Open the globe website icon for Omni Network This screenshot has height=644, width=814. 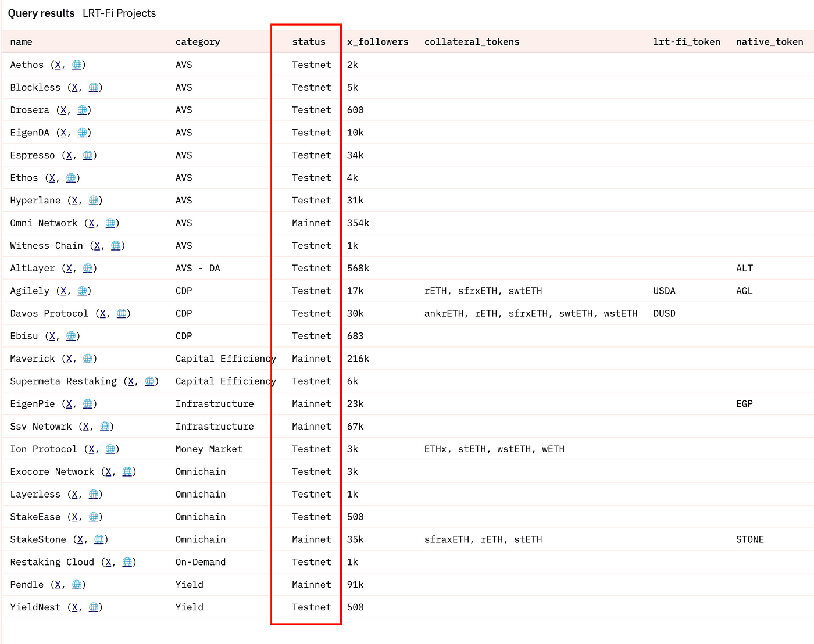110,223
